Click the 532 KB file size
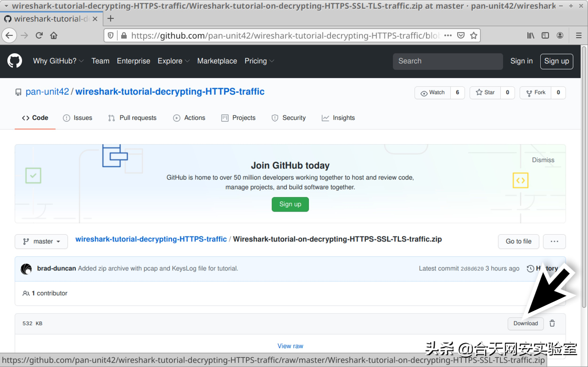Screen dimensions: 588x367 [32, 323]
